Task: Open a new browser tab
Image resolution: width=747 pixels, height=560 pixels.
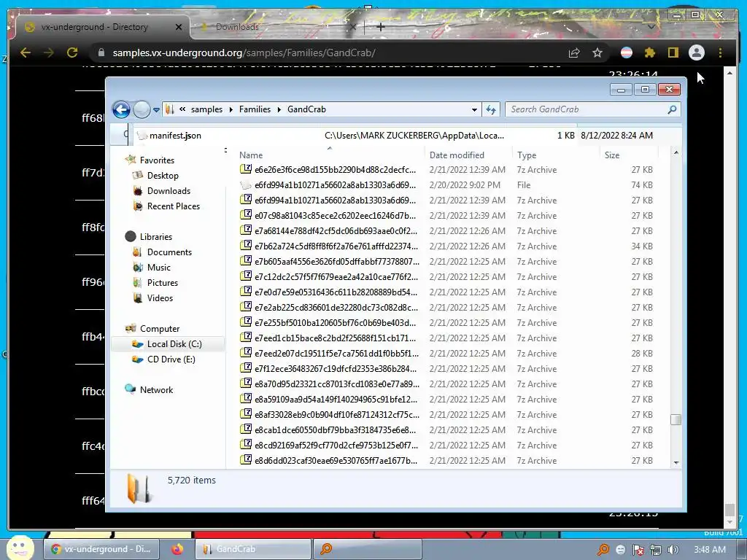Action: click(x=380, y=27)
